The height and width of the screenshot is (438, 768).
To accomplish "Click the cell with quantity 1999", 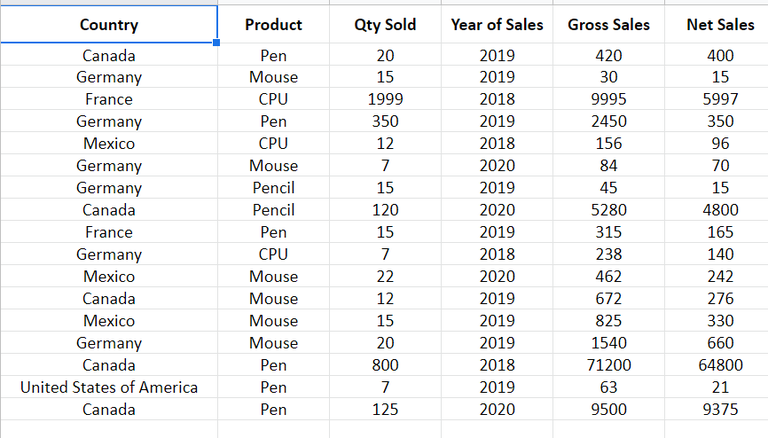I will coord(385,99).
